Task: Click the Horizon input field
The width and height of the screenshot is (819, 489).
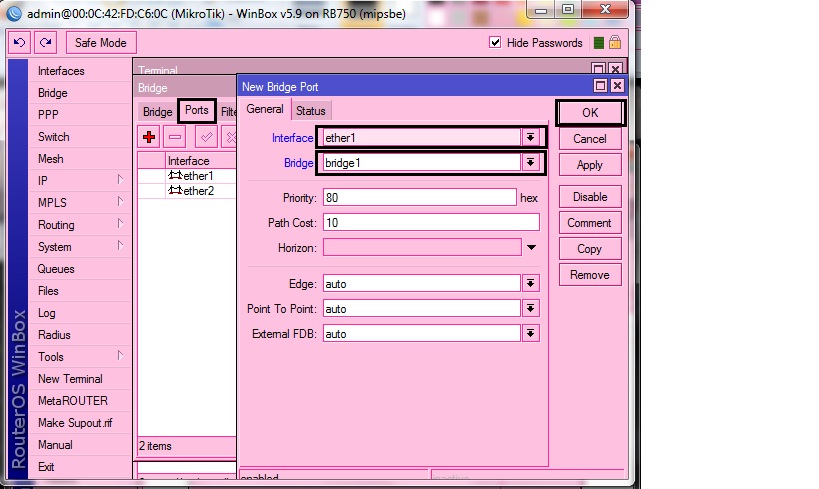Action: pyautogui.click(x=422, y=248)
